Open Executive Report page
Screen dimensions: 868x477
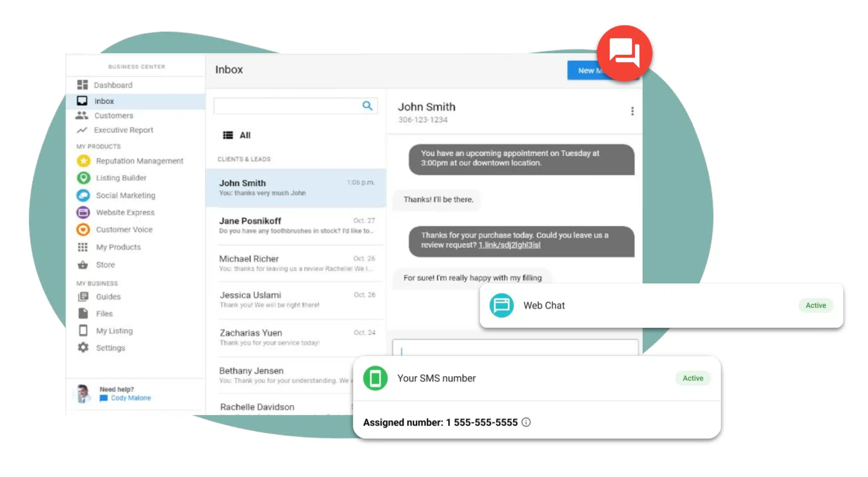123,130
